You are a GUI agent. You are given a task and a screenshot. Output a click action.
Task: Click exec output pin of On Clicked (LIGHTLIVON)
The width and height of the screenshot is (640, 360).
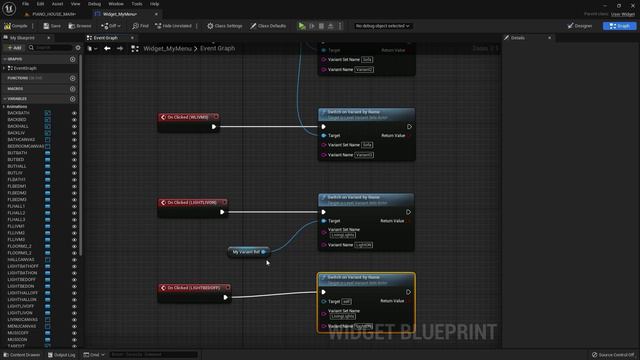tap(222, 212)
